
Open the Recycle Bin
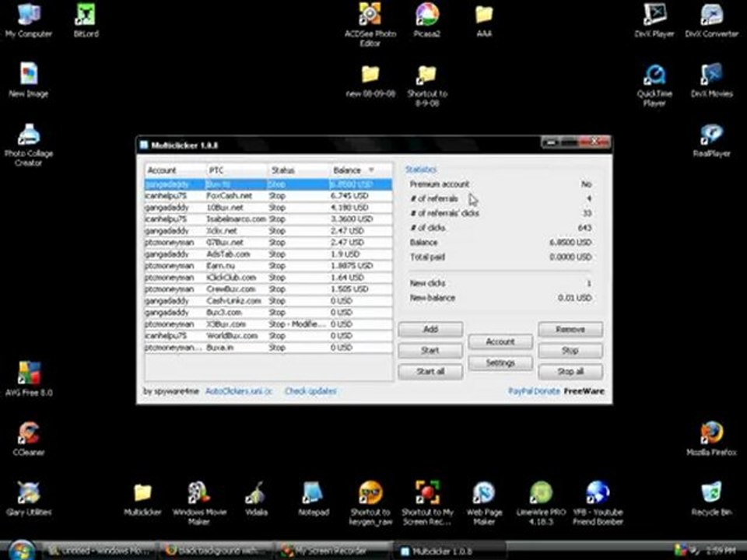pyautogui.click(x=712, y=499)
